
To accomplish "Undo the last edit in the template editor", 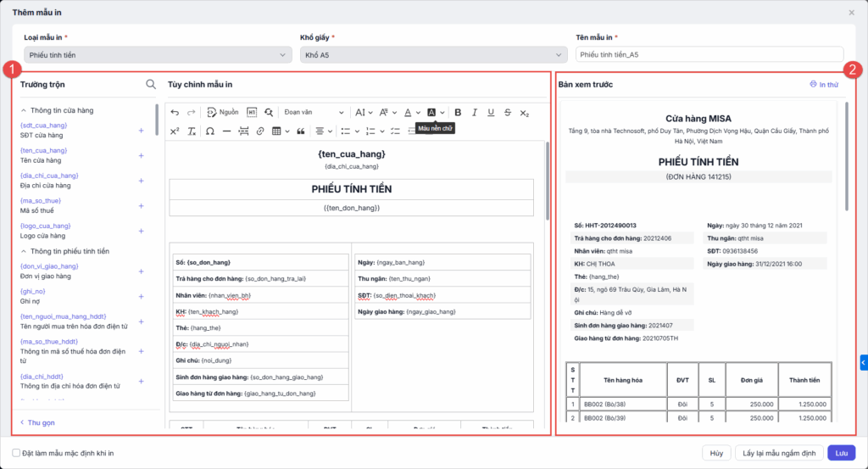I will [x=175, y=113].
